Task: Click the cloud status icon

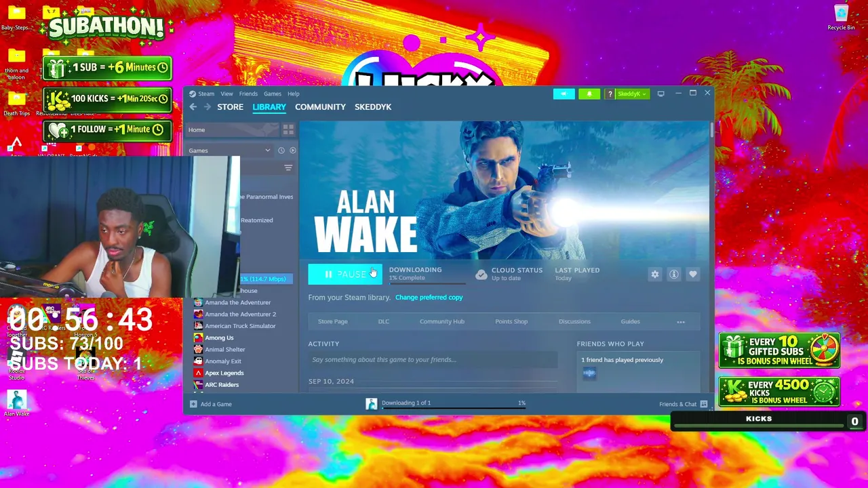Action: 481,274
